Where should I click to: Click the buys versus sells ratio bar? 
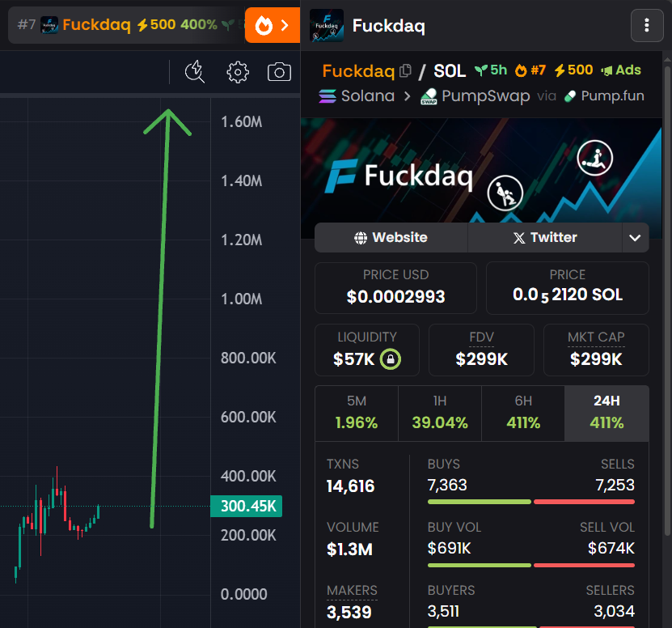[x=531, y=502]
